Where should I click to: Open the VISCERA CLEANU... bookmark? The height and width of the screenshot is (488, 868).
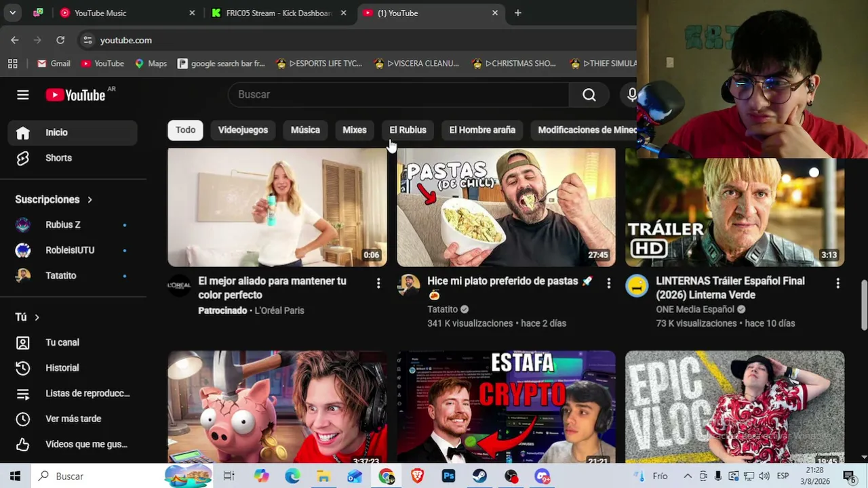click(416, 63)
